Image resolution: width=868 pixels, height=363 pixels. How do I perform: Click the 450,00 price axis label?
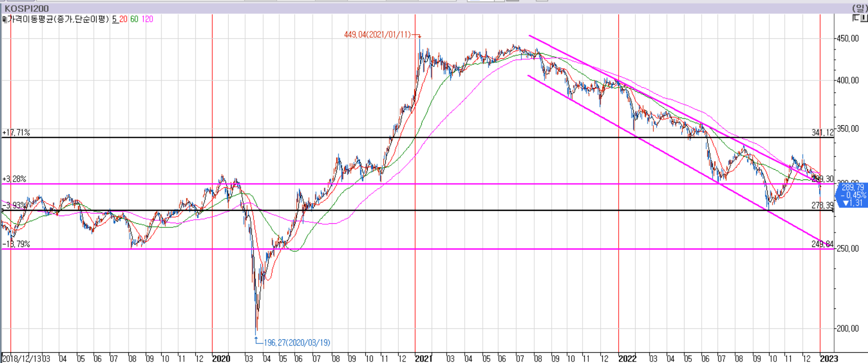pos(848,38)
